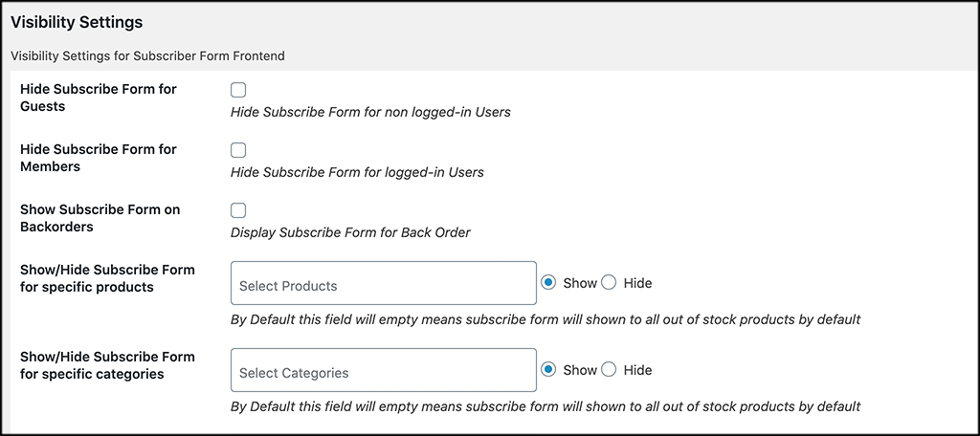Click 'Hide Subscribe Form for non logged-in Users' description
Screen dimensions: 980x436
(370, 113)
